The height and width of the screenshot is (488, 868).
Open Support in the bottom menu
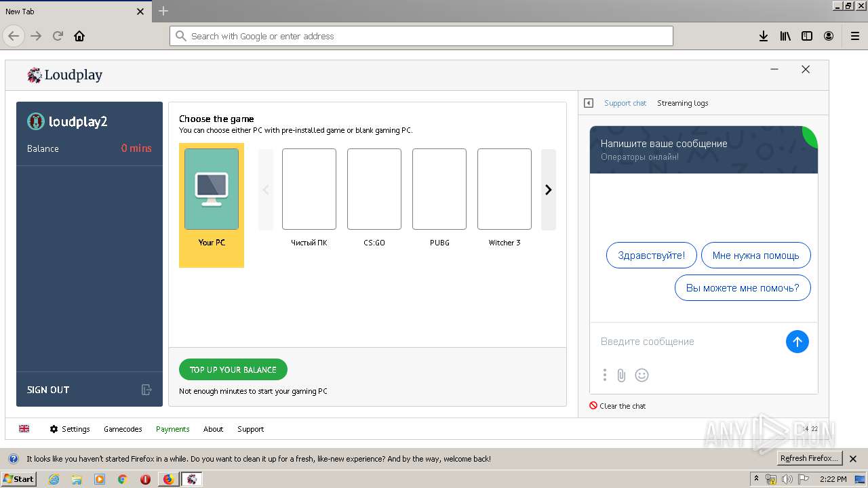[251, 429]
